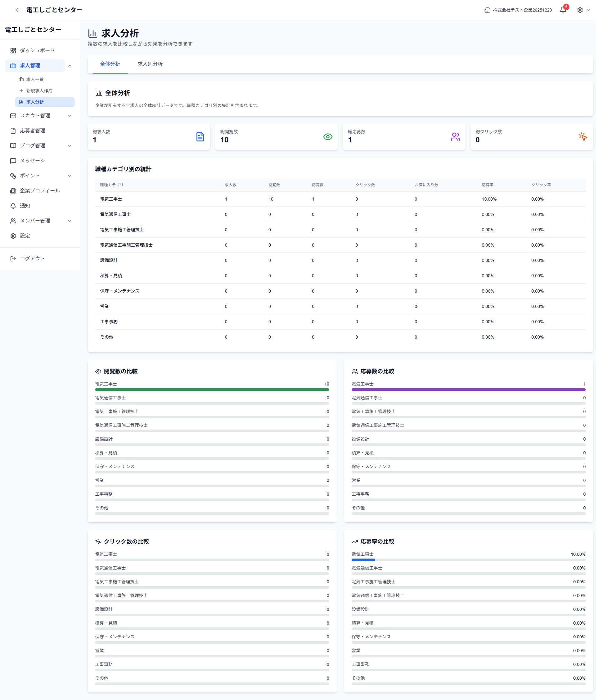Click the green 電気工事士 閲覧数 bar
596x700 pixels.
tap(212, 390)
